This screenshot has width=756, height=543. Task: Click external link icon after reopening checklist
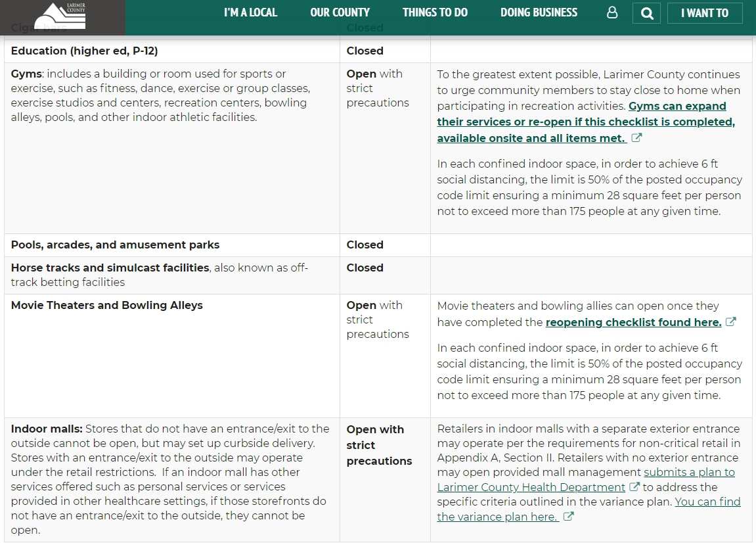[x=731, y=322]
